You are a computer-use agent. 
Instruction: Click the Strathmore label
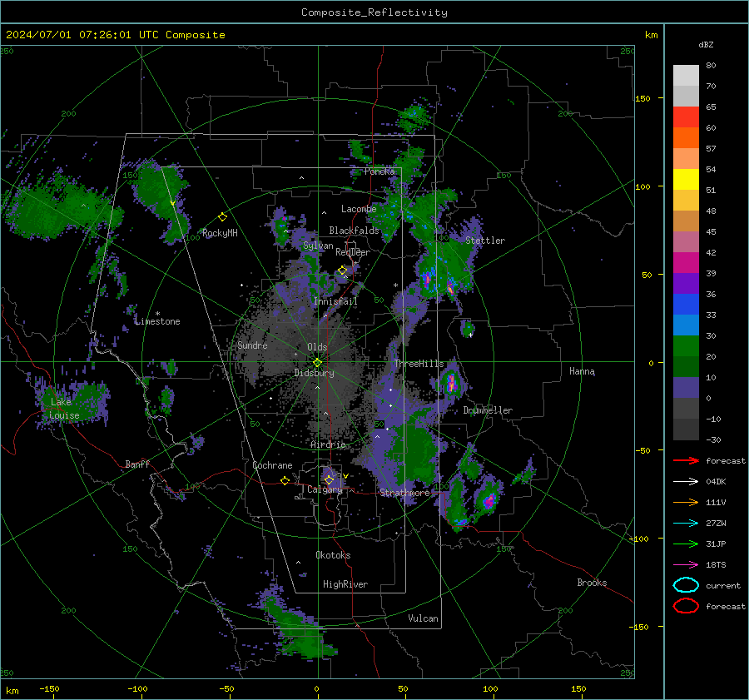(404, 493)
